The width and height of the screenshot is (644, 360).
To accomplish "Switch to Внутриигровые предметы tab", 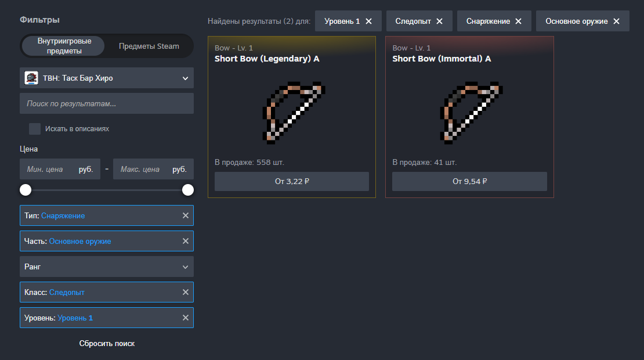I will pos(64,46).
